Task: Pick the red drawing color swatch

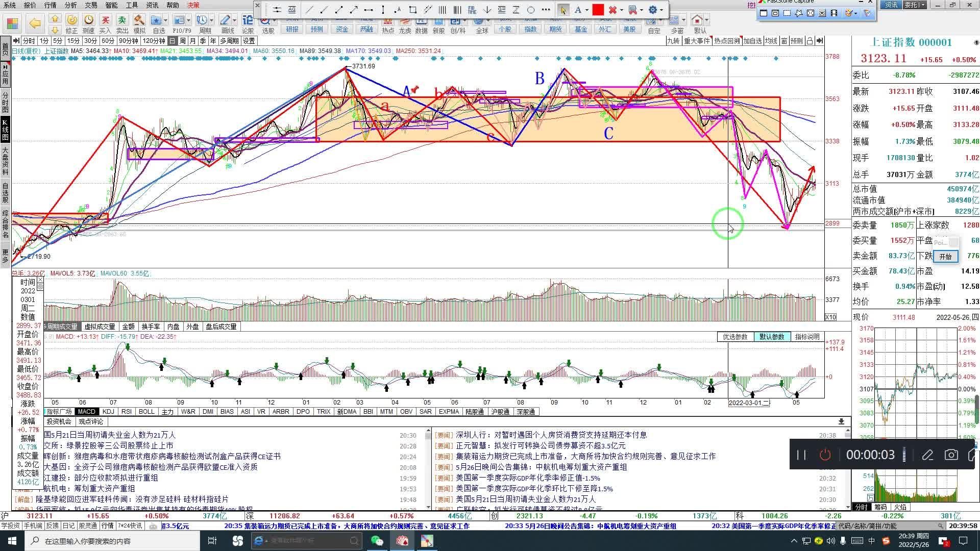Action: pyautogui.click(x=598, y=10)
